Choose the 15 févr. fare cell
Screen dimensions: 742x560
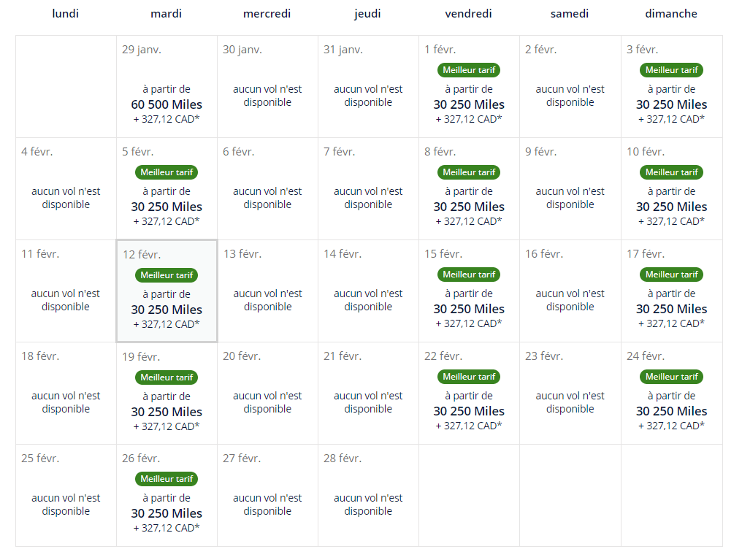pyautogui.click(x=469, y=299)
